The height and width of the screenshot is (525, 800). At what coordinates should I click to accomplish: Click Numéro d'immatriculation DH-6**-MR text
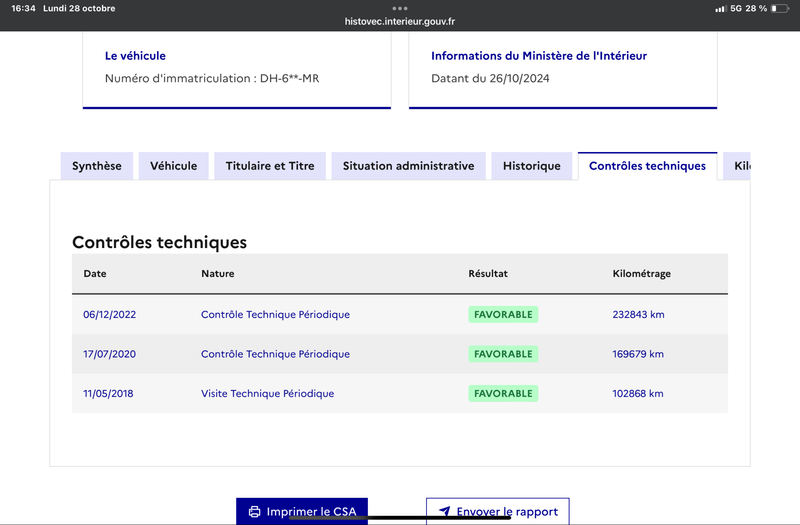click(212, 78)
